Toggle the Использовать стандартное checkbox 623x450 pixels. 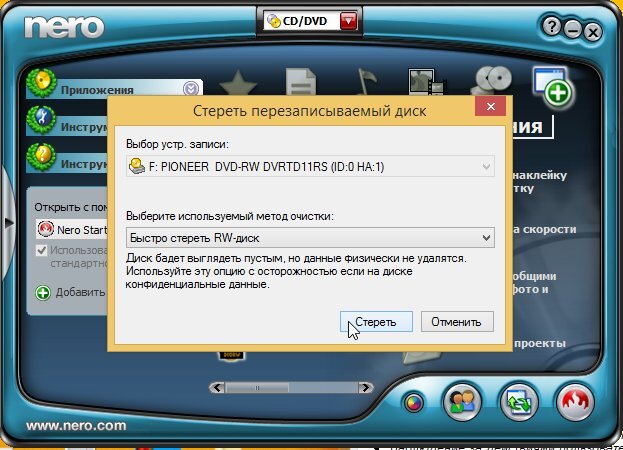[x=41, y=250]
